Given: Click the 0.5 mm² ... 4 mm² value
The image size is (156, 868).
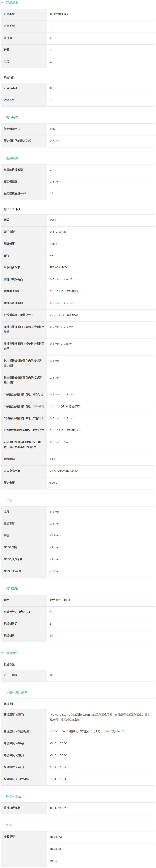Looking at the screenshot, I should (61, 279).
